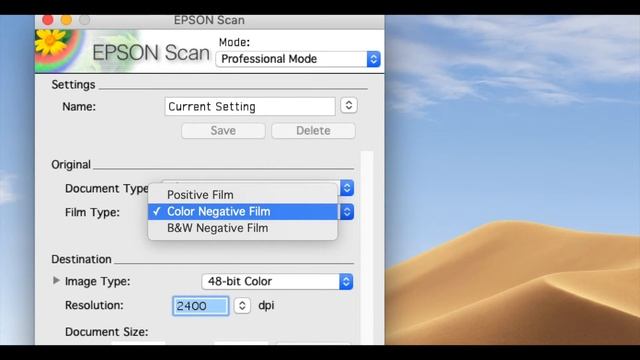Screen dimensions: 640x360
Task: Choose Color Negative Film option
Action: point(243,211)
